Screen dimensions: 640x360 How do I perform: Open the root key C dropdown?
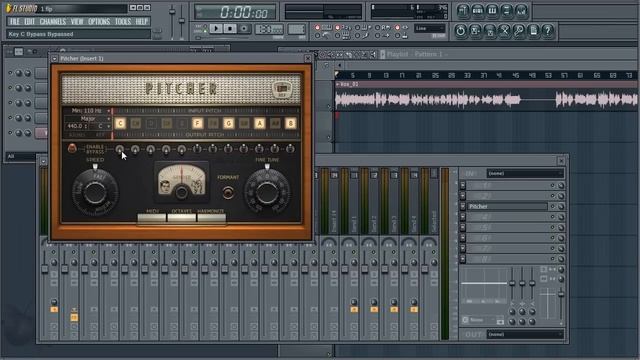(102, 126)
